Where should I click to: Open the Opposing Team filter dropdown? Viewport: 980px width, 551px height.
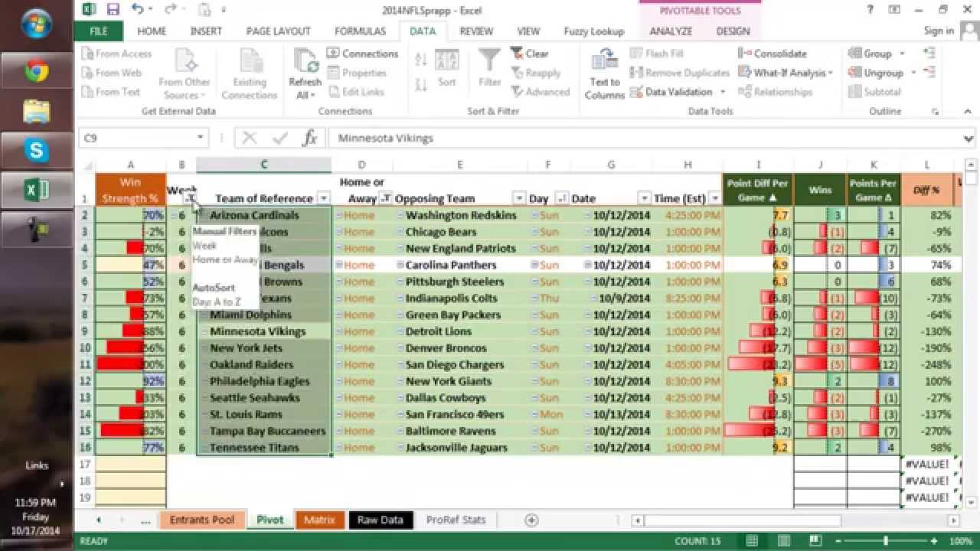pos(520,199)
